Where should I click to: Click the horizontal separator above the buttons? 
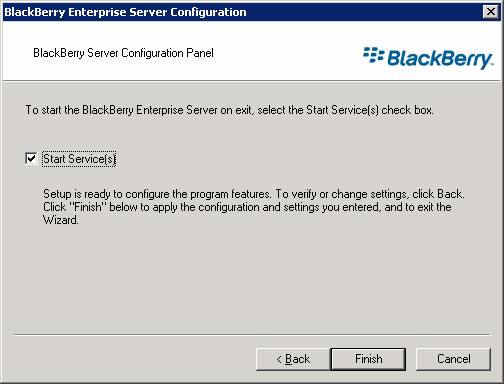point(252,334)
